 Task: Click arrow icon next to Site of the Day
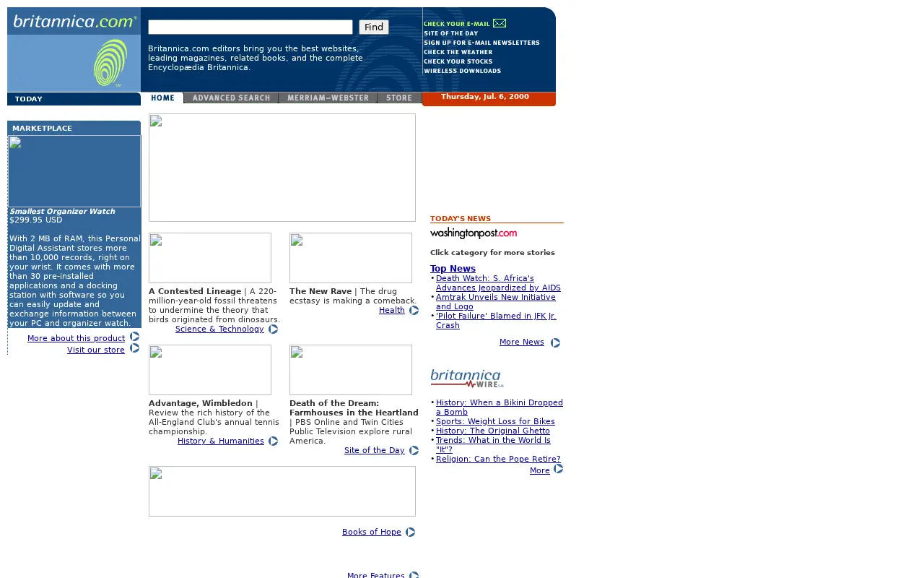pos(414,451)
